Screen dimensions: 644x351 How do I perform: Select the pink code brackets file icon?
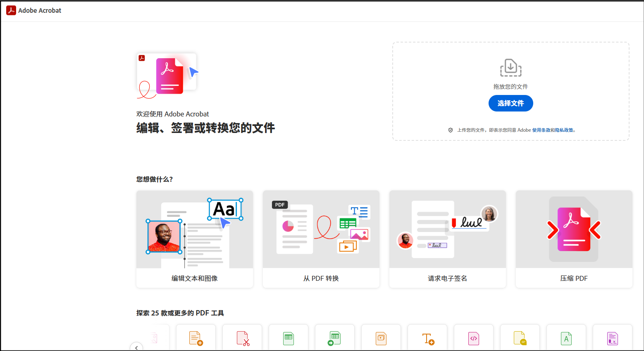[474, 338]
